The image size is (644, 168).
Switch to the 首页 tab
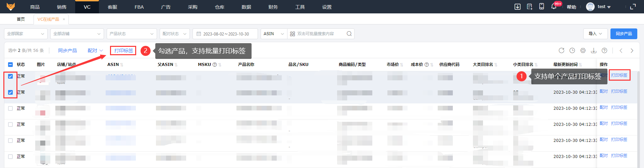tap(21, 19)
